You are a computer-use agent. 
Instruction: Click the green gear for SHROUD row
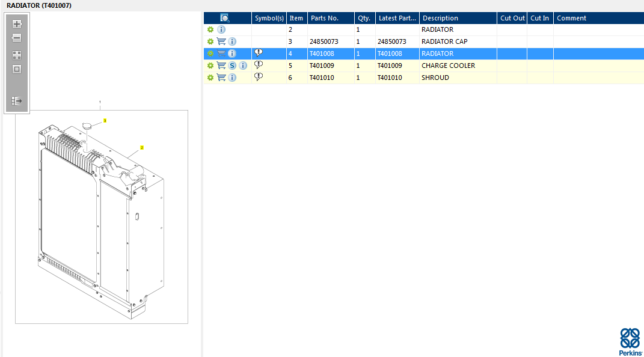pos(210,78)
